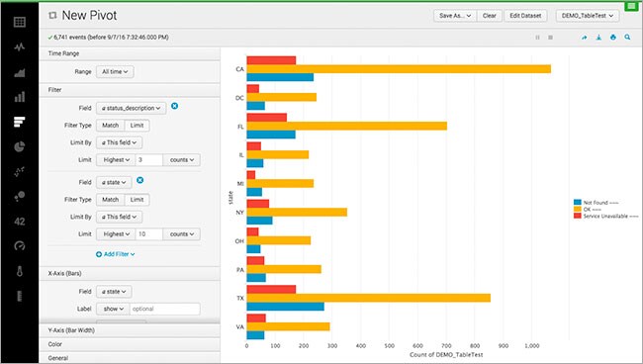Open in Search via magnifier icon
The width and height of the screenshot is (643, 364).
coord(627,38)
